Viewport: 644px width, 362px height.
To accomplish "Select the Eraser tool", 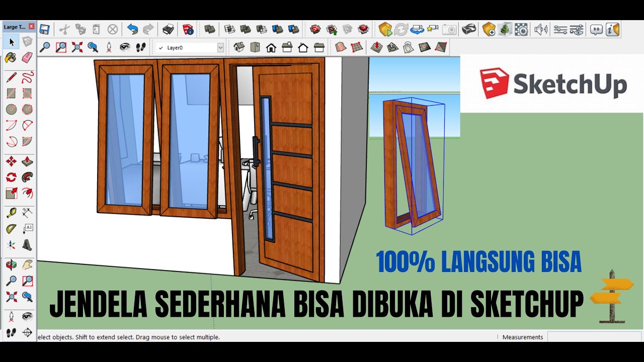I will [27, 57].
